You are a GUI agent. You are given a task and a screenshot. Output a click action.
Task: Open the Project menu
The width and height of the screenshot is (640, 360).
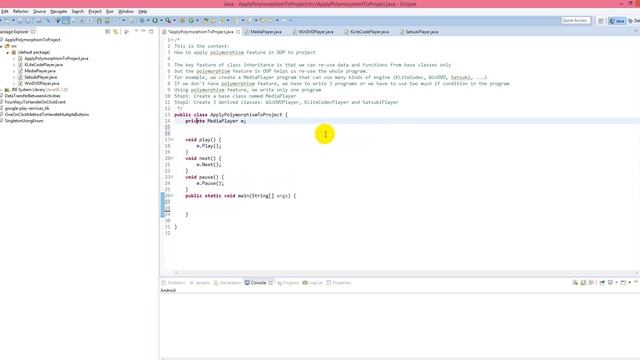95,11
